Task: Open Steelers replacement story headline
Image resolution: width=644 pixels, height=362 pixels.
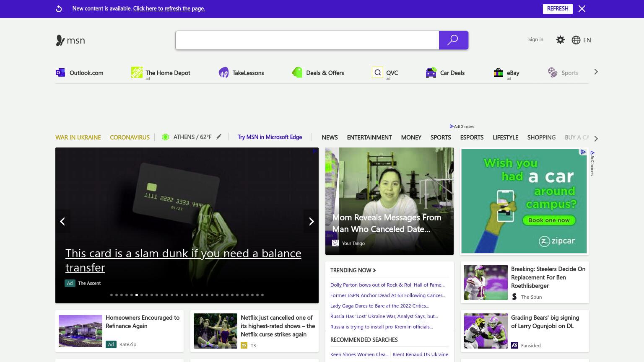Action: (x=548, y=277)
